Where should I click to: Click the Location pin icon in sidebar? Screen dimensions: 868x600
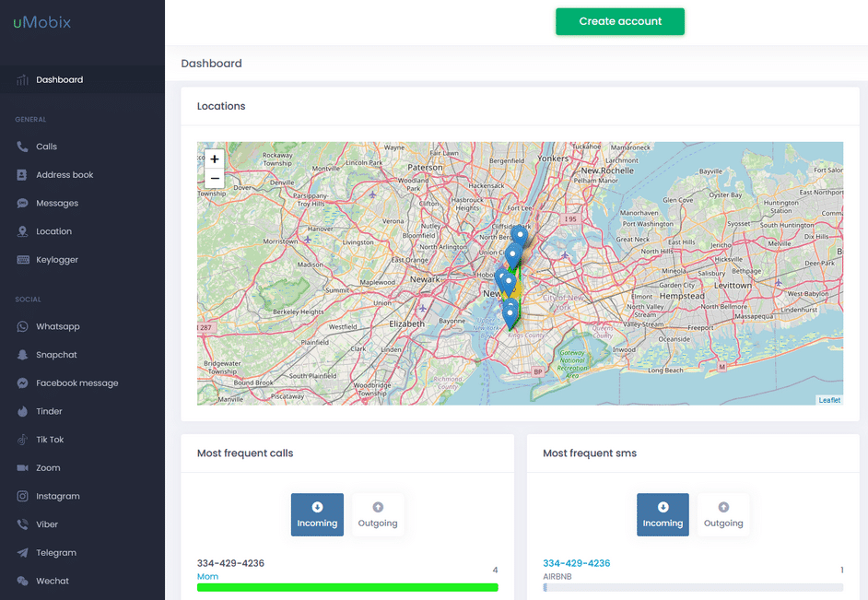[22, 231]
